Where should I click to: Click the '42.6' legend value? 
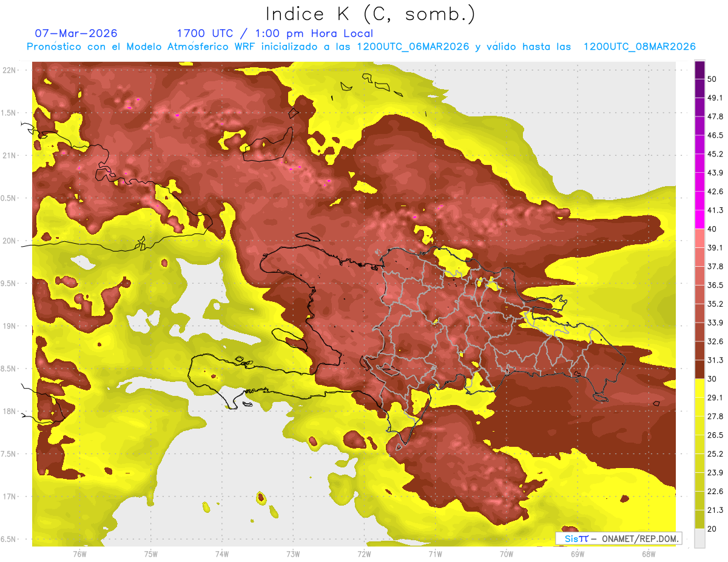pos(715,192)
